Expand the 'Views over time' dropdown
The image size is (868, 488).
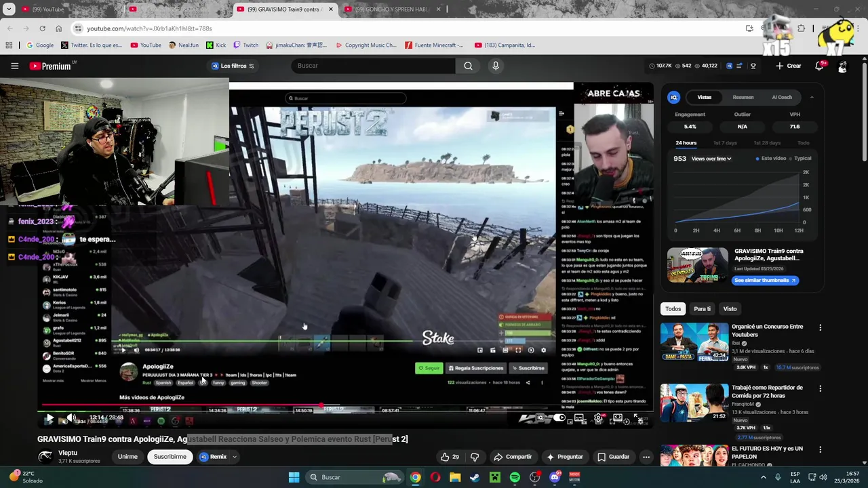711,159
